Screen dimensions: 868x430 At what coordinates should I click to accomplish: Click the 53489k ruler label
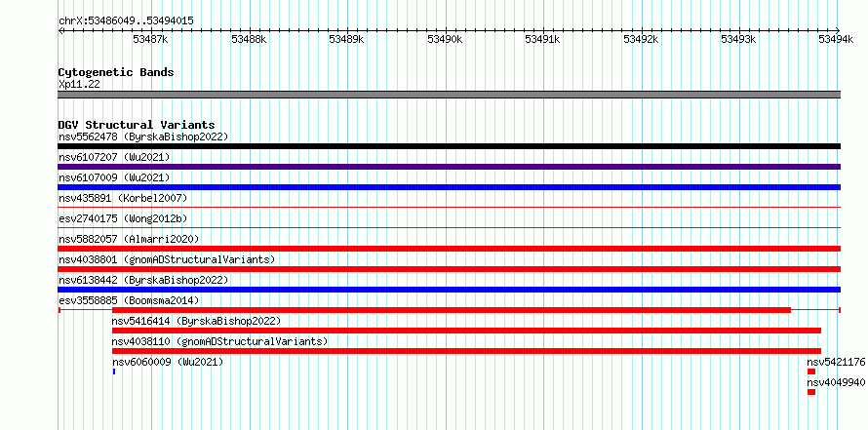click(346, 39)
